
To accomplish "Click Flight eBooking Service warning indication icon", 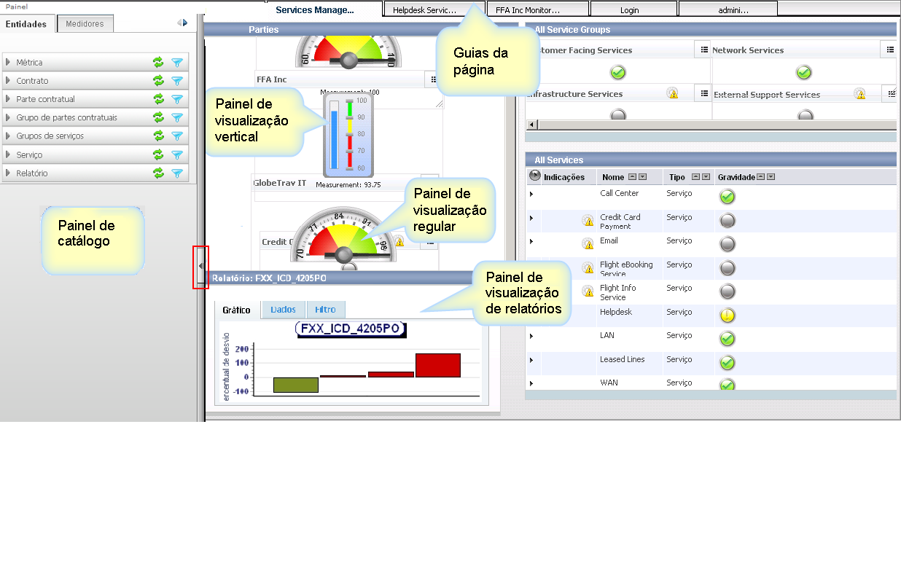I will [588, 268].
